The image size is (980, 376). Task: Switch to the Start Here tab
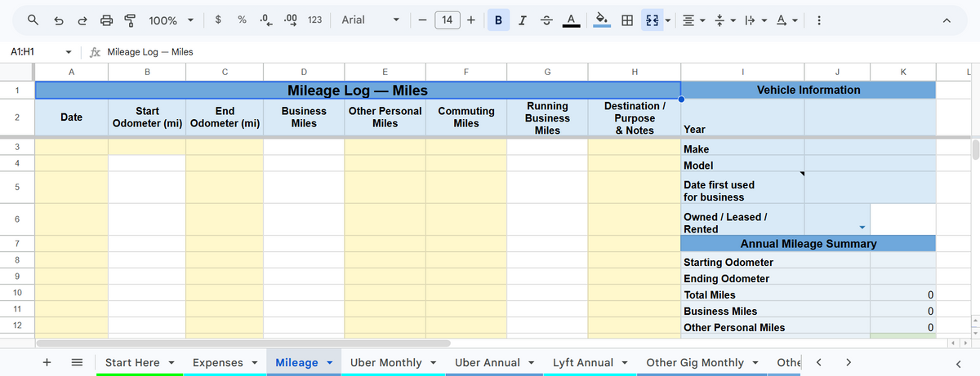(133, 362)
